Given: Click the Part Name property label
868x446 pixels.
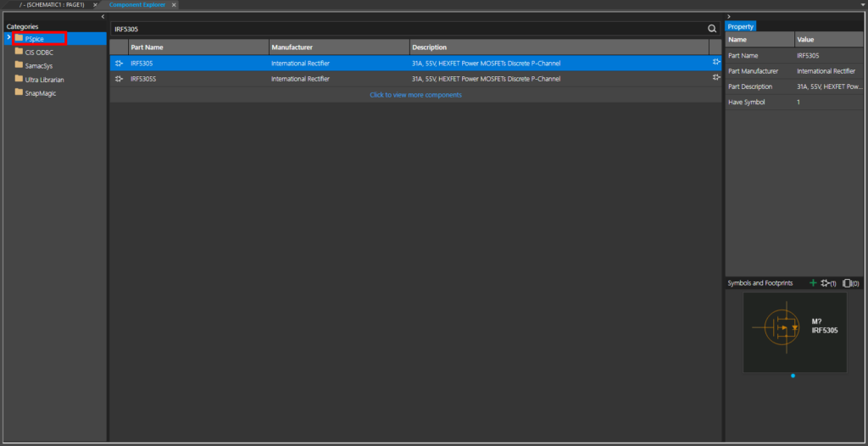Looking at the screenshot, I should (x=743, y=55).
